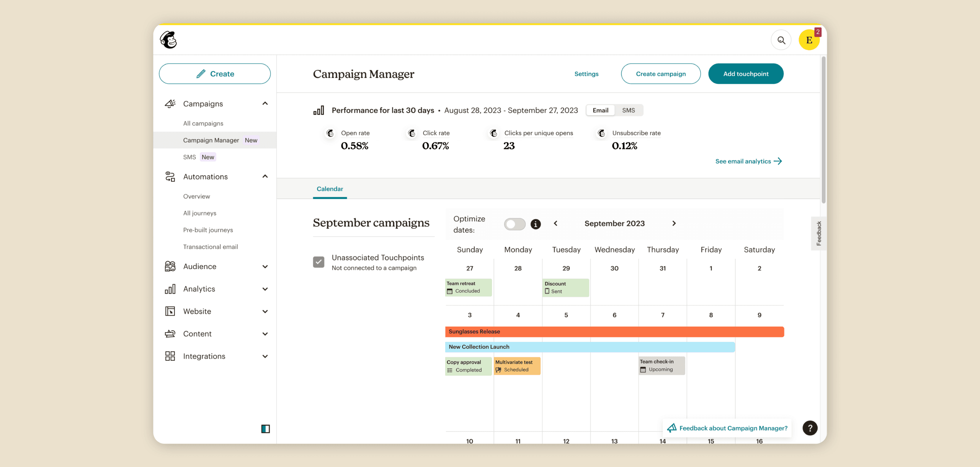Click the Mailchimp Freddie logo
Screen dimensions: 980x467
[x=168, y=40]
